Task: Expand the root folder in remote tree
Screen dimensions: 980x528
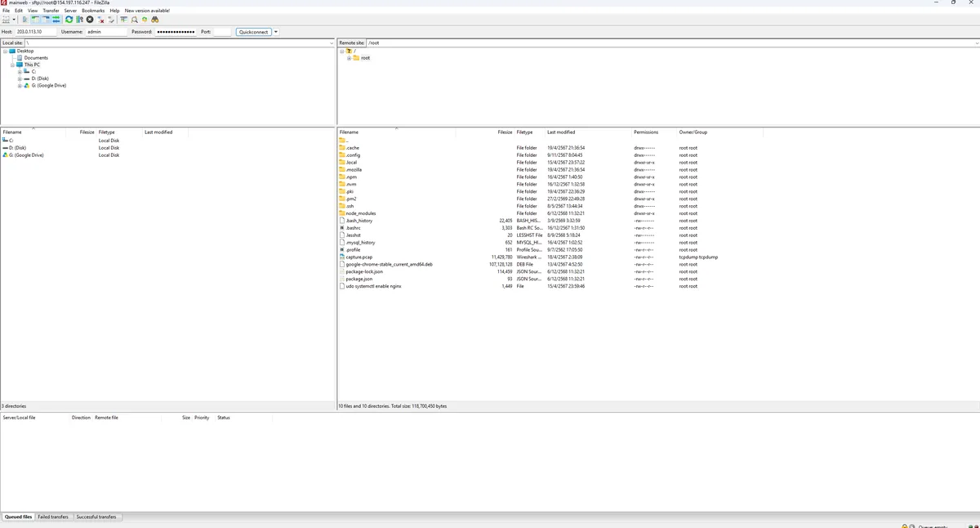Action: pyautogui.click(x=349, y=58)
